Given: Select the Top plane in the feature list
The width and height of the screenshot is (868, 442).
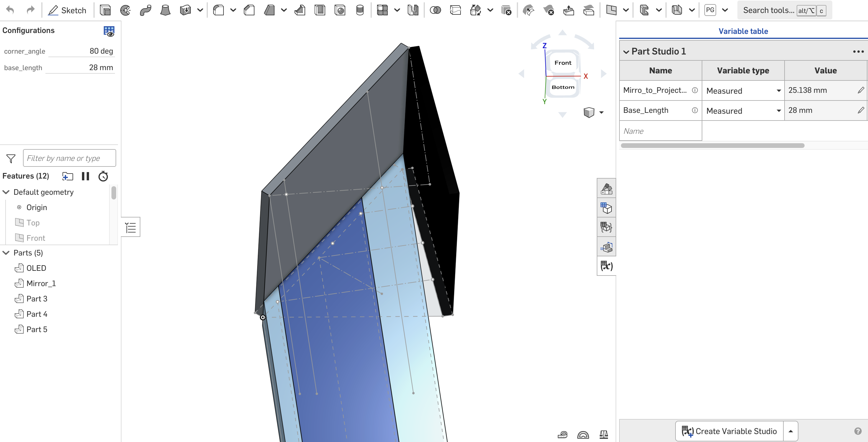Looking at the screenshot, I should (x=33, y=223).
